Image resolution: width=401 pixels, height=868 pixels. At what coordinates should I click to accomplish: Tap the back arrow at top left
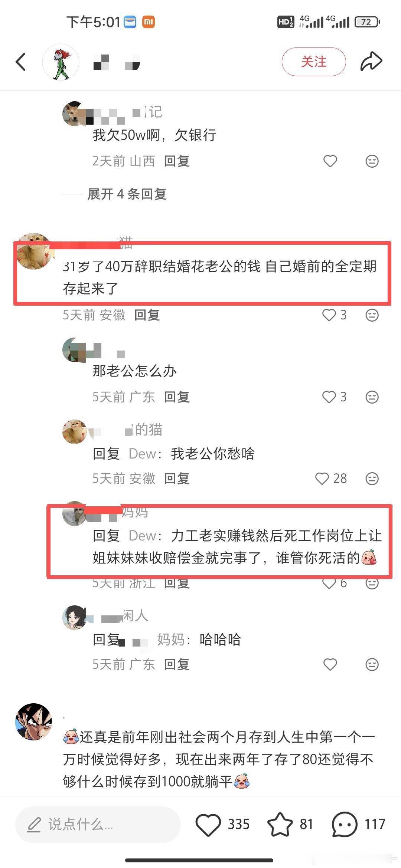(x=21, y=62)
